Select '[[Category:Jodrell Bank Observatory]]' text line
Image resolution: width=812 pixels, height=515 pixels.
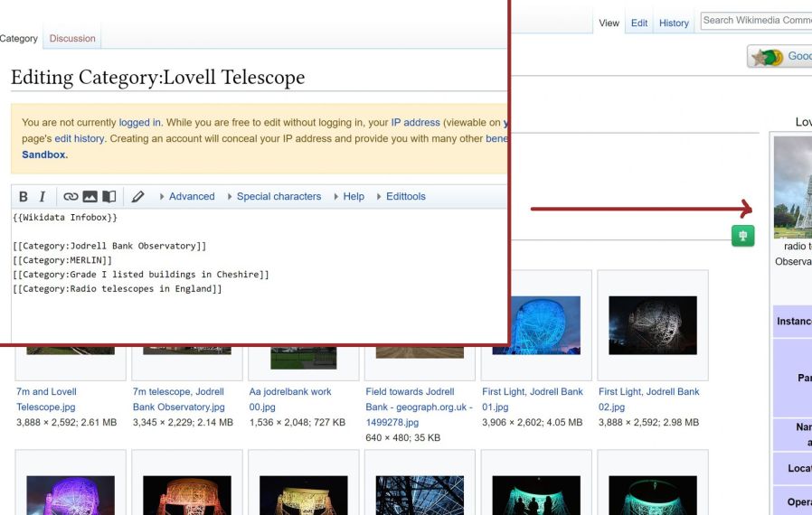click(109, 246)
